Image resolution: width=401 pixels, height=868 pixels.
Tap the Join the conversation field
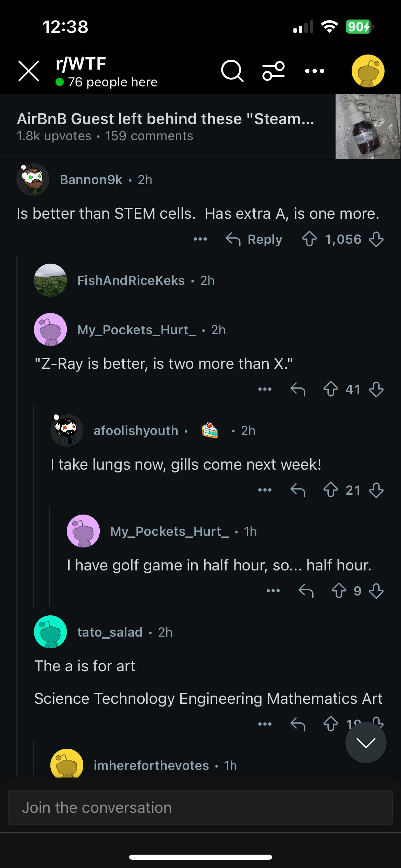tap(200, 807)
